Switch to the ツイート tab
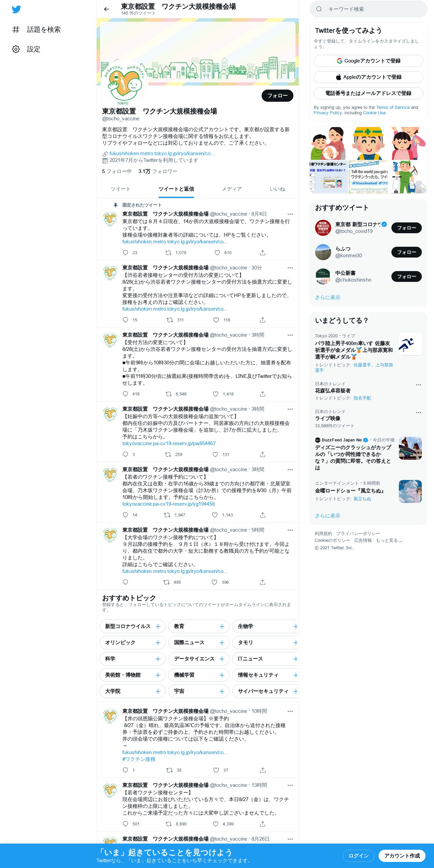This screenshot has height=868, width=434. click(x=120, y=189)
